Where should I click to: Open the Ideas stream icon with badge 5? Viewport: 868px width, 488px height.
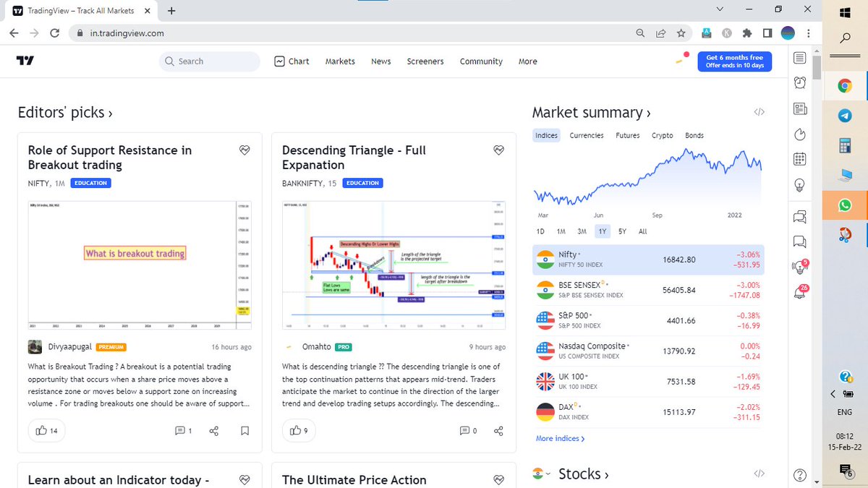(x=800, y=266)
